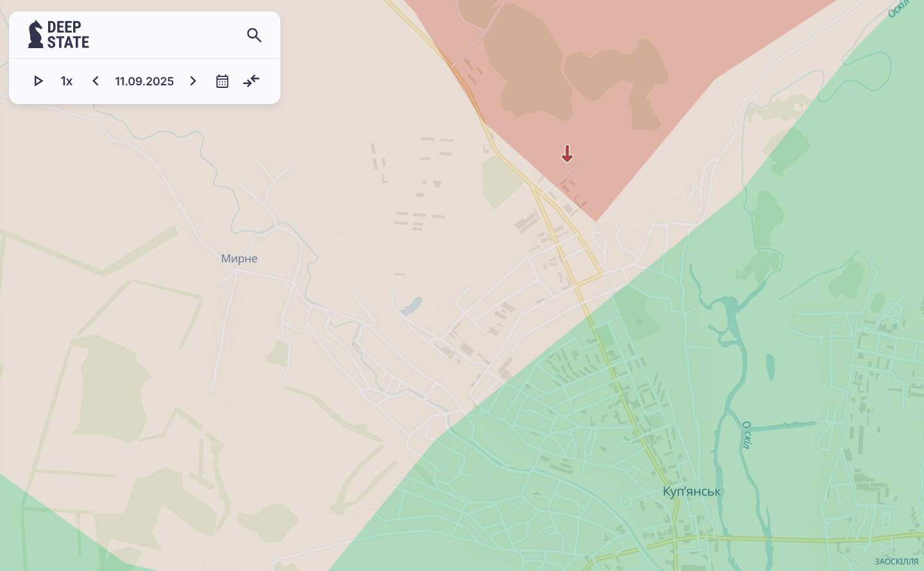The height and width of the screenshot is (571, 924).
Task: Open the map search magnifier
Action: pyautogui.click(x=254, y=35)
